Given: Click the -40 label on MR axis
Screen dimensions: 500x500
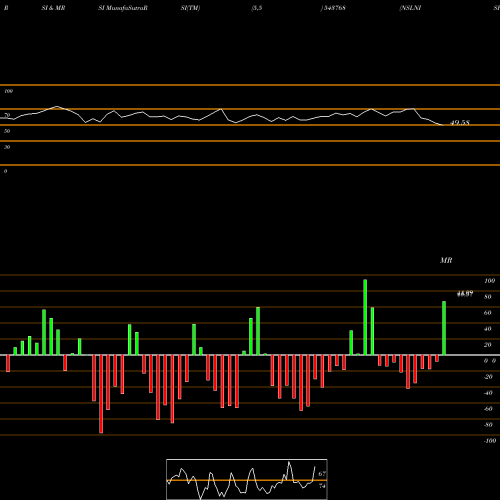Looking at the screenshot, I should tap(488, 393).
